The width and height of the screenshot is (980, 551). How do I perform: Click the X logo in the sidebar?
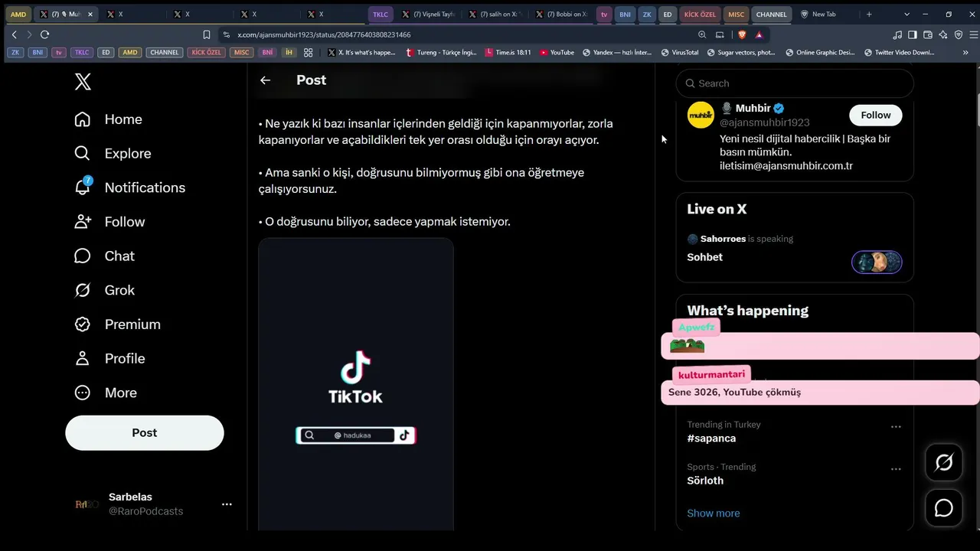pyautogui.click(x=83, y=82)
